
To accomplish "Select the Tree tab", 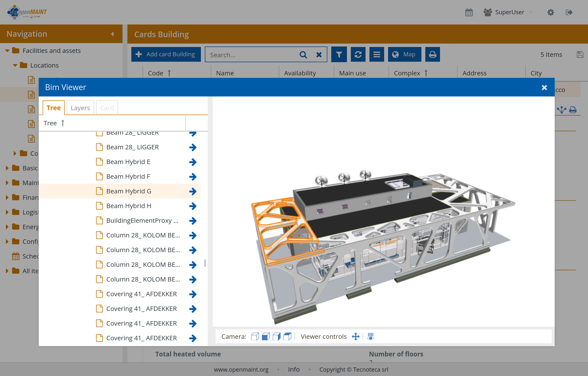I will pyautogui.click(x=53, y=108).
